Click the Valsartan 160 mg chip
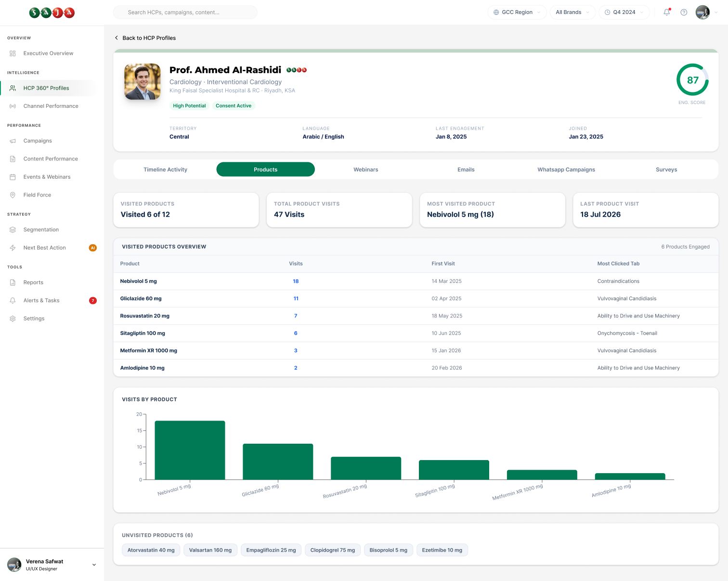The width and height of the screenshot is (728, 581). pos(210,550)
